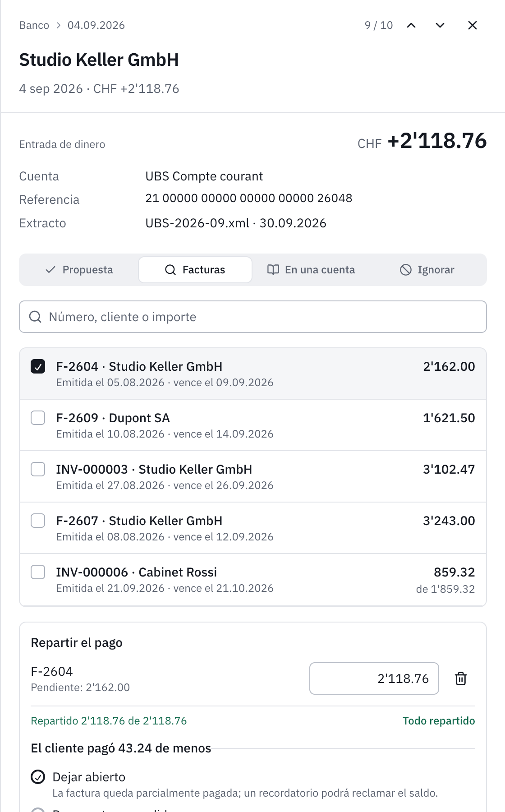
Task: Check INV-000006 Cabinet Rossi invoice
Action: pyautogui.click(x=38, y=572)
